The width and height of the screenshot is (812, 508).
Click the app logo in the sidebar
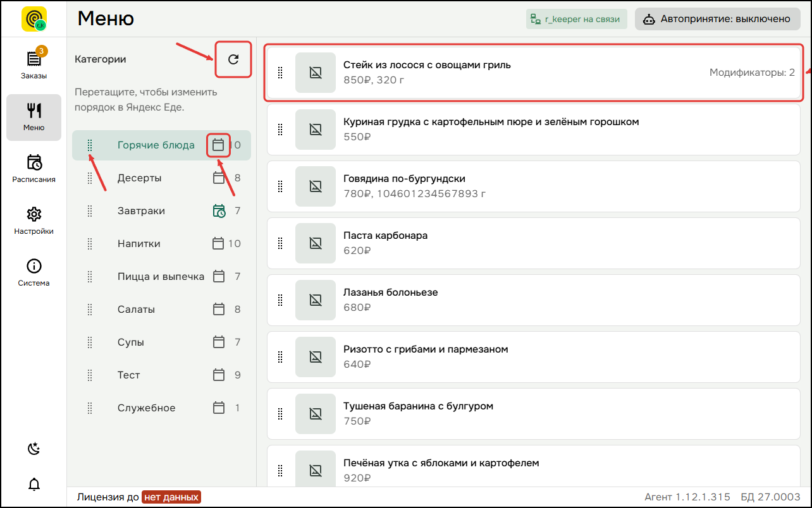click(x=34, y=19)
